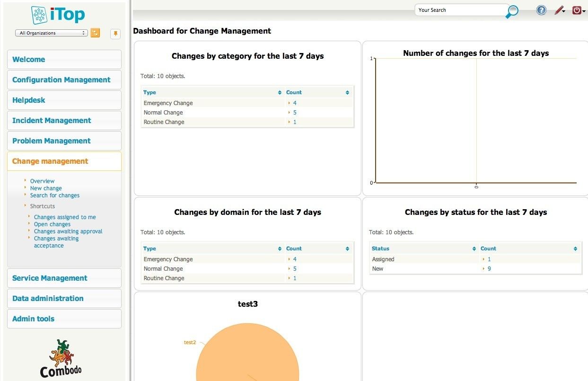Image resolution: width=588 pixels, height=381 pixels.
Task: Click Routine Change row in category table
Action: [247, 122]
